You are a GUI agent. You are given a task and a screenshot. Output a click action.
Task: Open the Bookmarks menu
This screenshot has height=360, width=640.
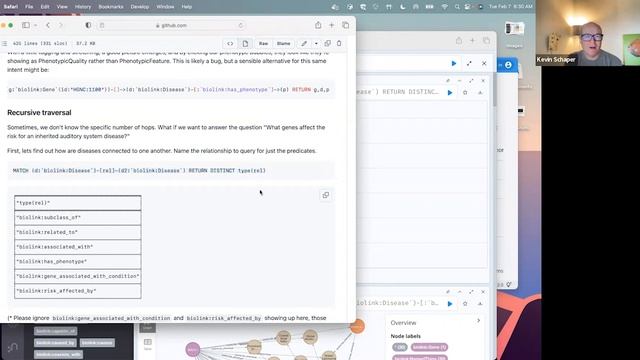111,7
